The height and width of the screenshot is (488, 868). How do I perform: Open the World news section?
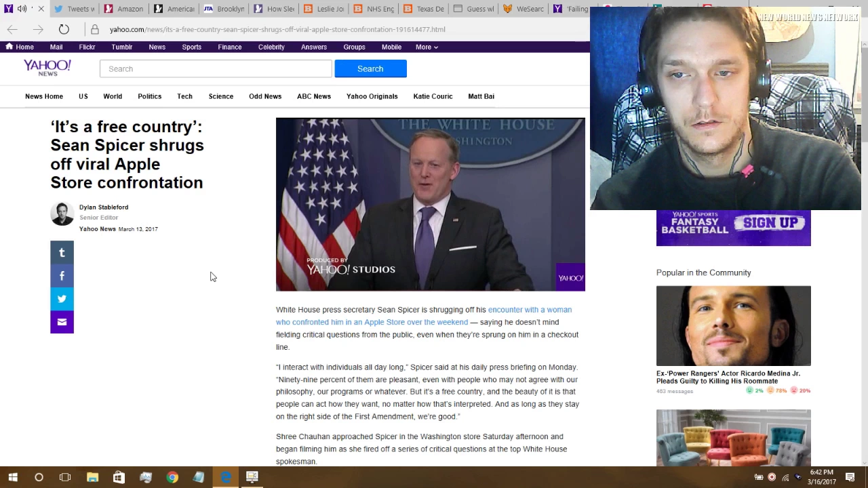point(113,96)
